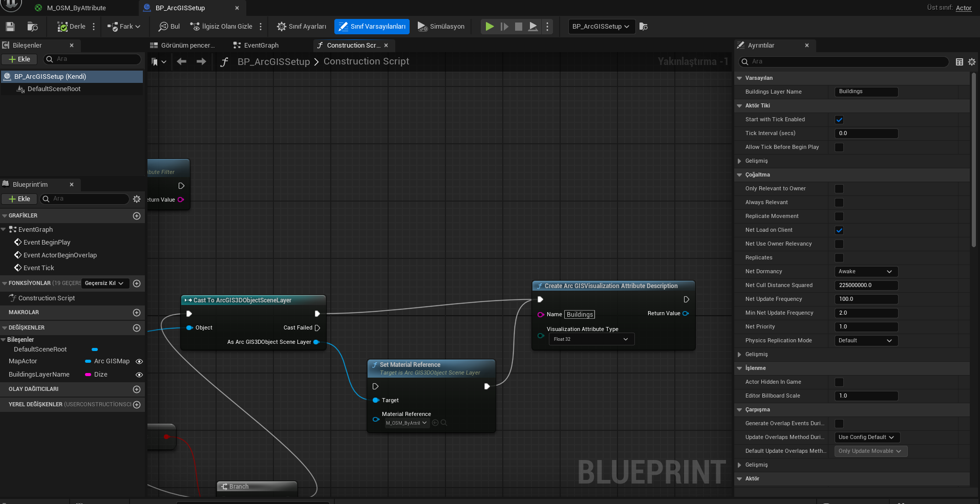Check Actor Hidden In Game
Screen dimensions: 980x504
[x=839, y=382]
